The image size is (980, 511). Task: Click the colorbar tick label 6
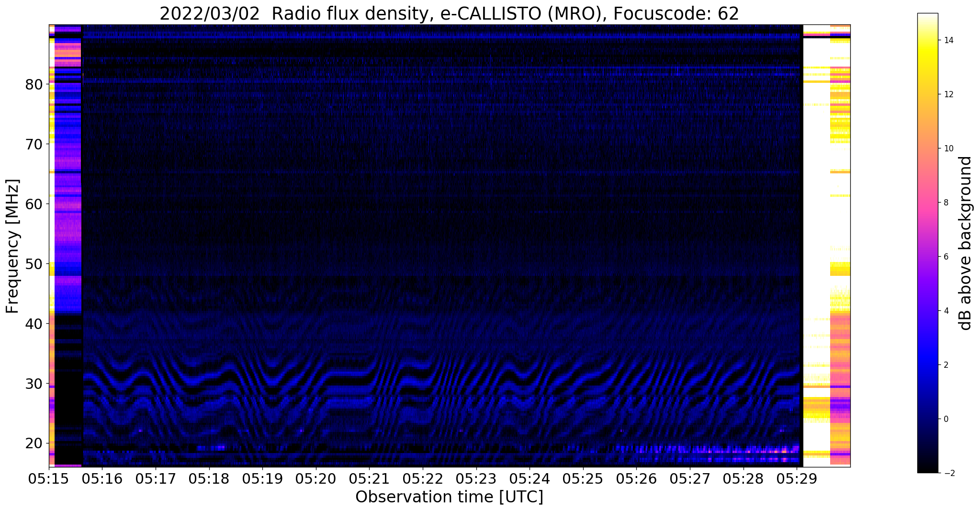point(946,257)
